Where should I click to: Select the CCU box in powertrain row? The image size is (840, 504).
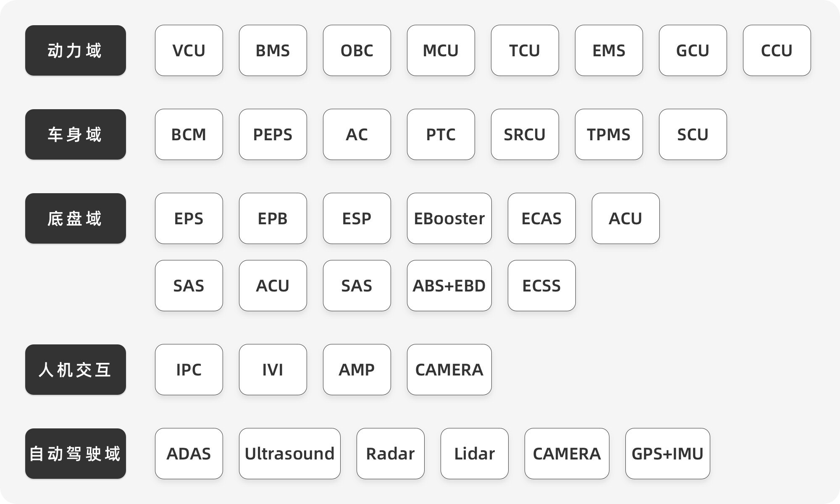point(777,50)
